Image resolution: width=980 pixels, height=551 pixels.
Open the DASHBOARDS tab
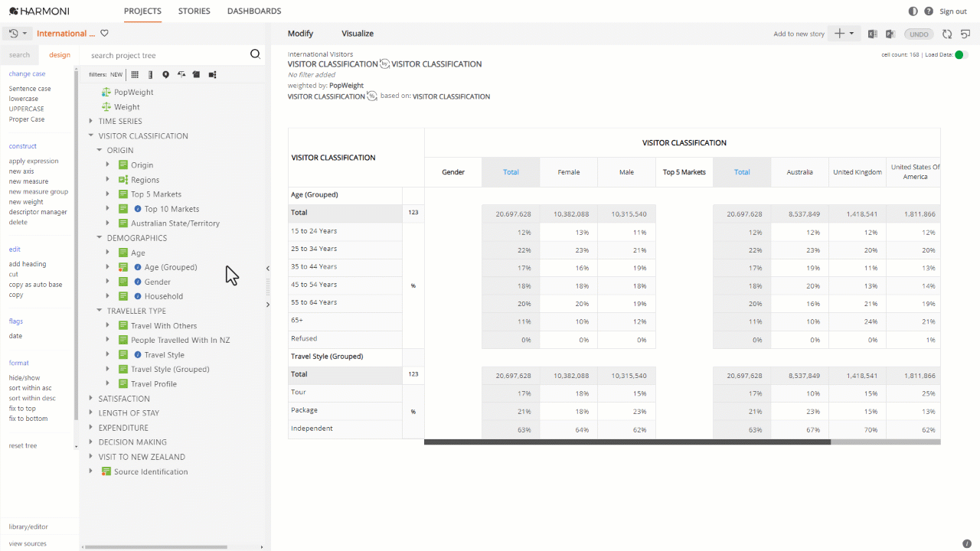(254, 11)
